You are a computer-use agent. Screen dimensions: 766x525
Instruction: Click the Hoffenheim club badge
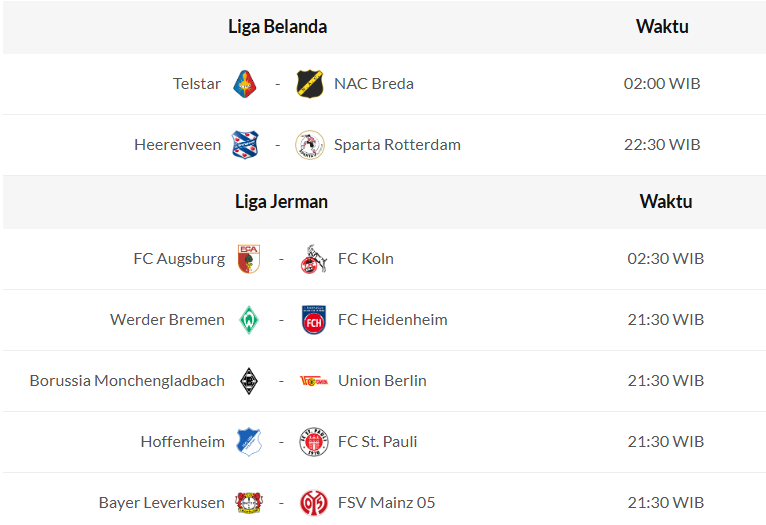point(248,442)
